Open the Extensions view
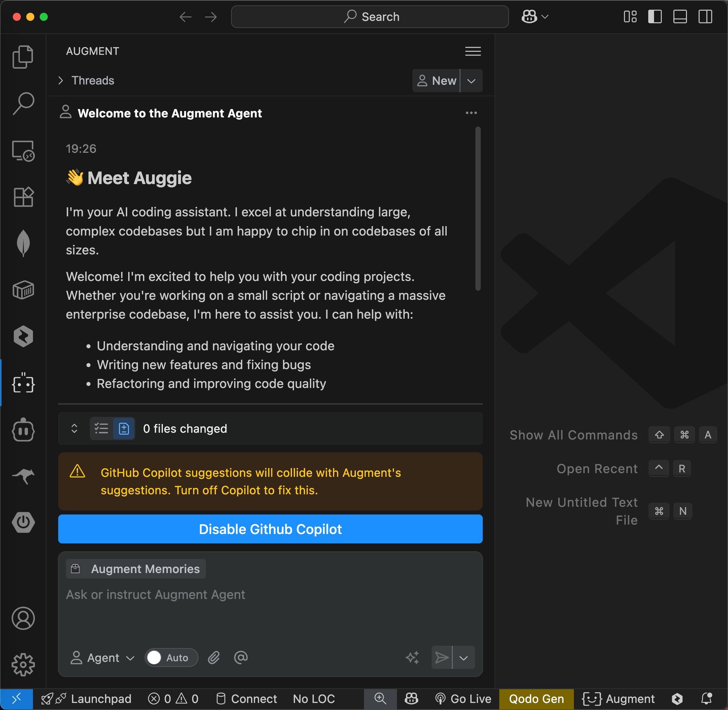The height and width of the screenshot is (710, 728). coord(23,197)
